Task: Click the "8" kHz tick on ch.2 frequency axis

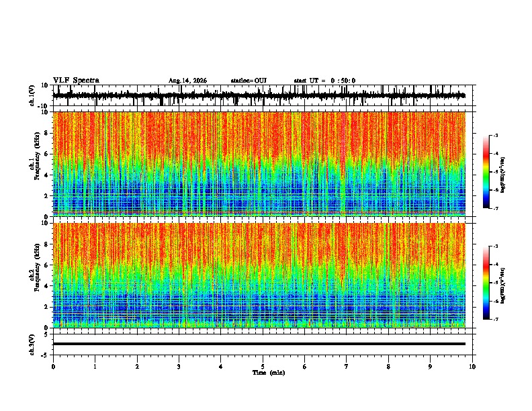Action: [x=47, y=244]
